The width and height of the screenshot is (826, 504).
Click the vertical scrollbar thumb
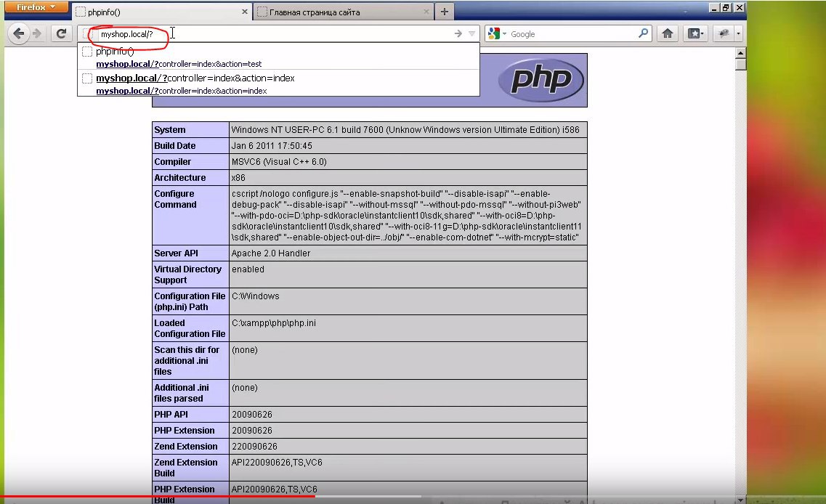pos(741,64)
